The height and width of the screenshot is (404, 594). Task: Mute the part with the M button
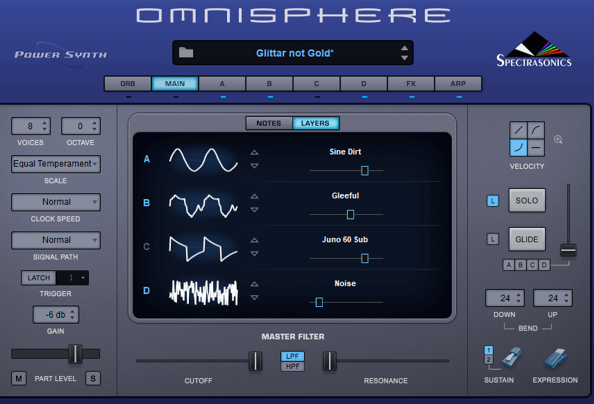(19, 378)
